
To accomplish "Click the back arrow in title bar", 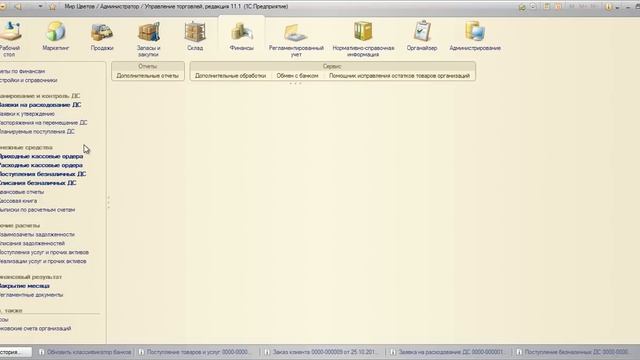I will 18,7.
